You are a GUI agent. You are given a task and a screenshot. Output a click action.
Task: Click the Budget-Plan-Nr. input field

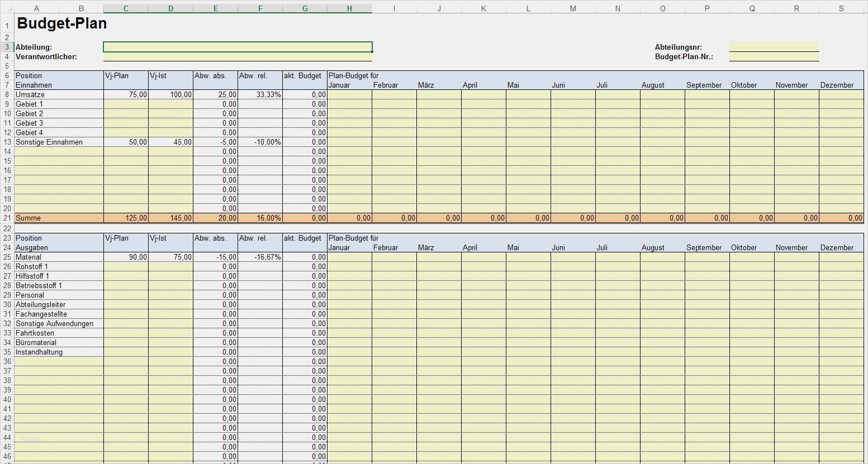774,56
